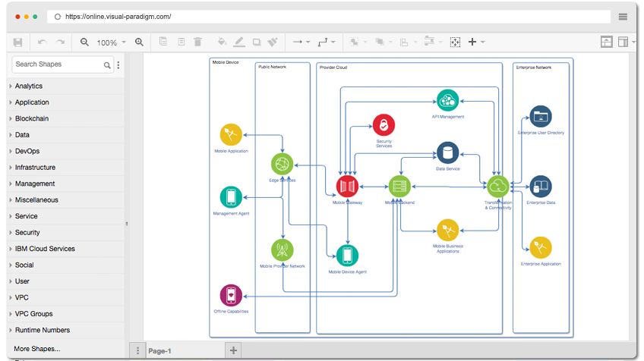Select the line color pencil tool

239,42
